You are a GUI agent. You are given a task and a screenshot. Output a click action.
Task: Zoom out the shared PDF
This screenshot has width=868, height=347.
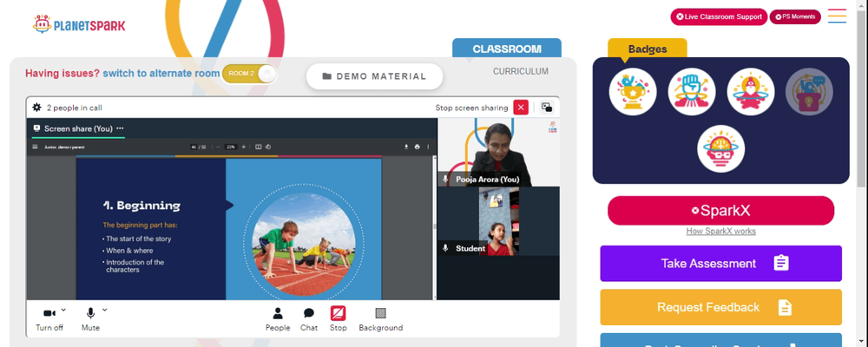(219, 147)
